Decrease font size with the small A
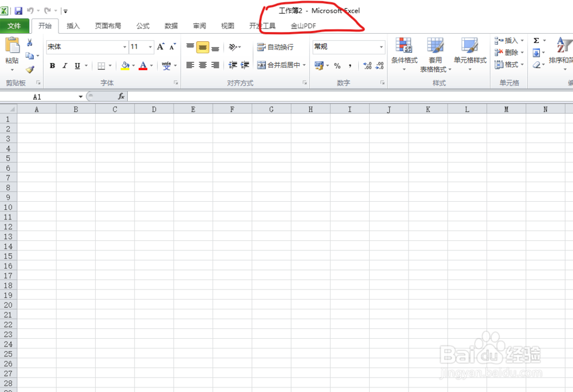 pyautogui.click(x=172, y=47)
